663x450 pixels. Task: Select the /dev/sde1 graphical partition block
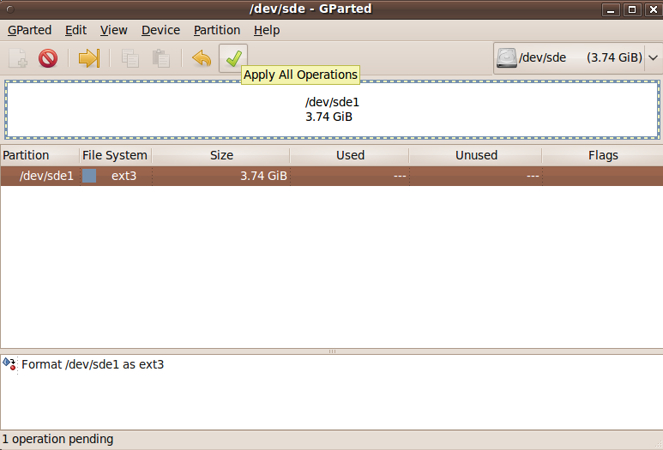[331, 110]
